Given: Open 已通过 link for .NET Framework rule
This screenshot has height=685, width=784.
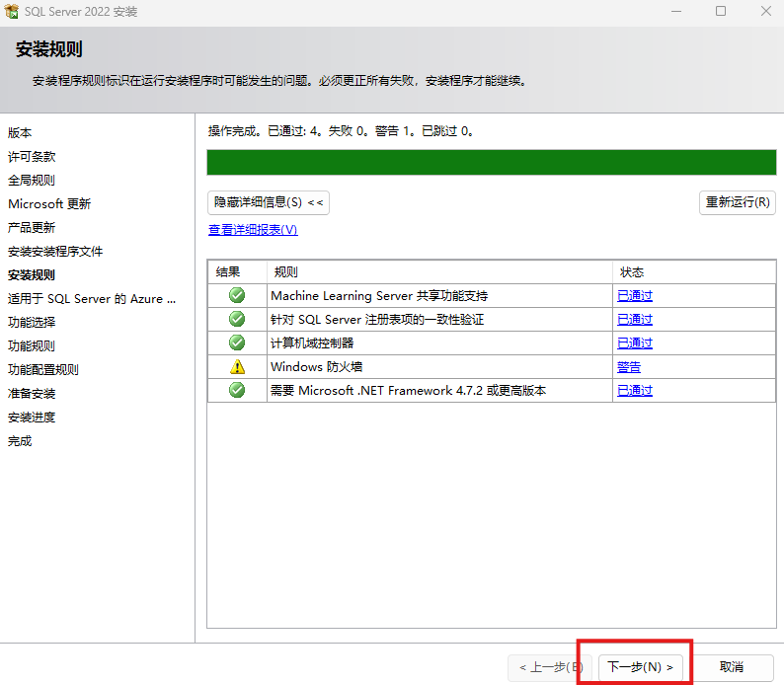Looking at the screenshot, I should (635, 390).
